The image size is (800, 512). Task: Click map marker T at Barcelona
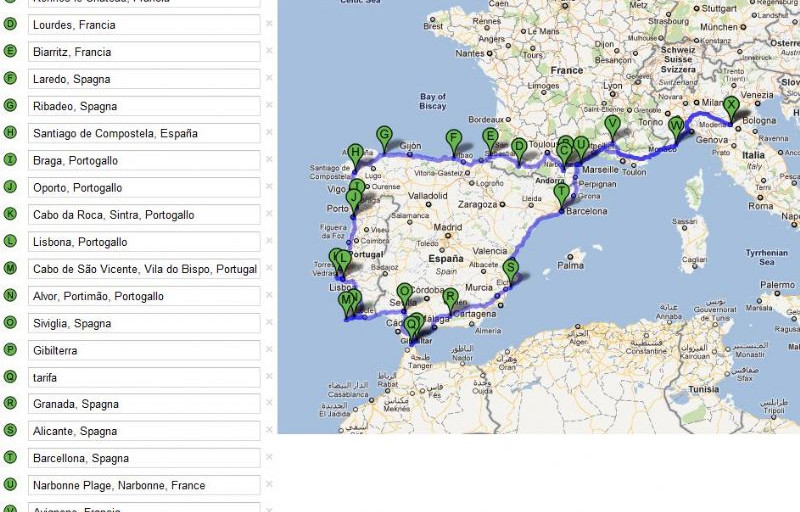coord(561,192)
